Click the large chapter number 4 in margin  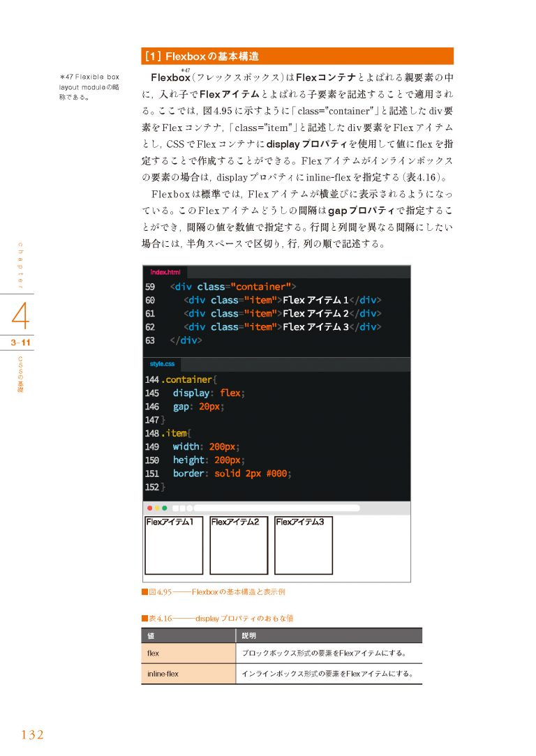[x=21, y=317]
